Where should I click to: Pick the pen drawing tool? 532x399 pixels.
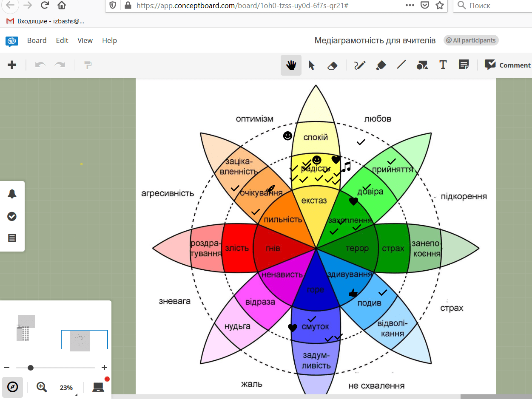point(360,65)
